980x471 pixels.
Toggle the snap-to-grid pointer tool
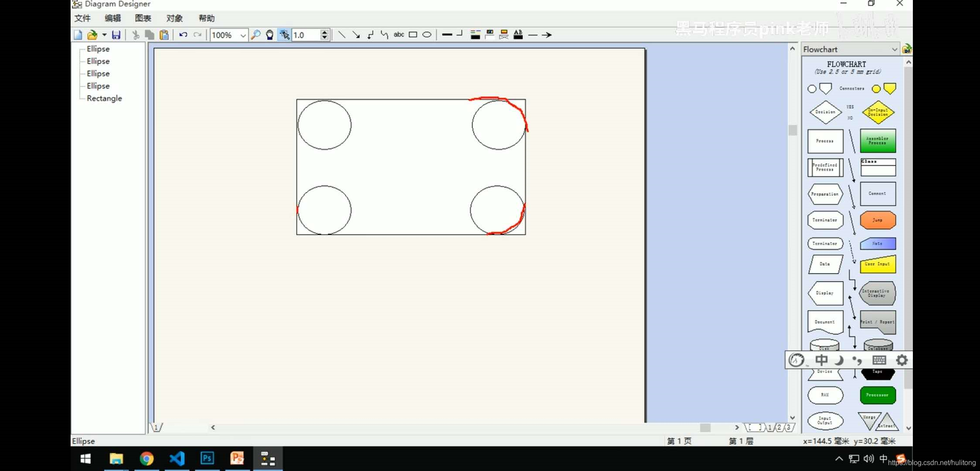[x=284, y=35]
